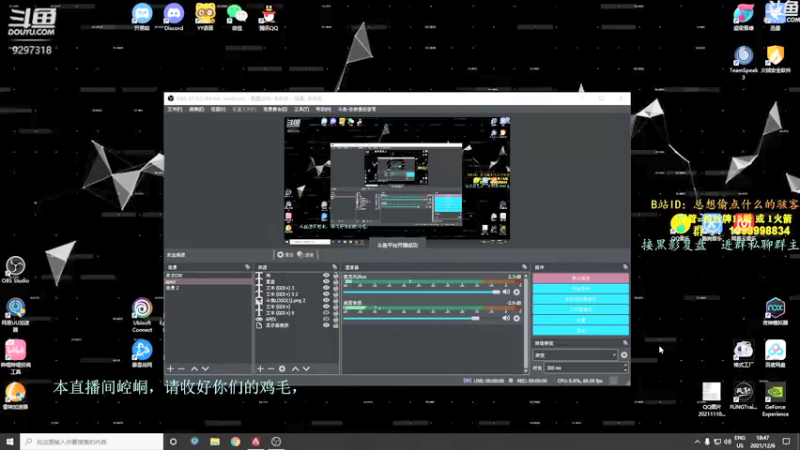Viewport: 800px width, 450px height.
Task: Show hidden system tray icons via the chevron
Action: [x=697, y=441]
